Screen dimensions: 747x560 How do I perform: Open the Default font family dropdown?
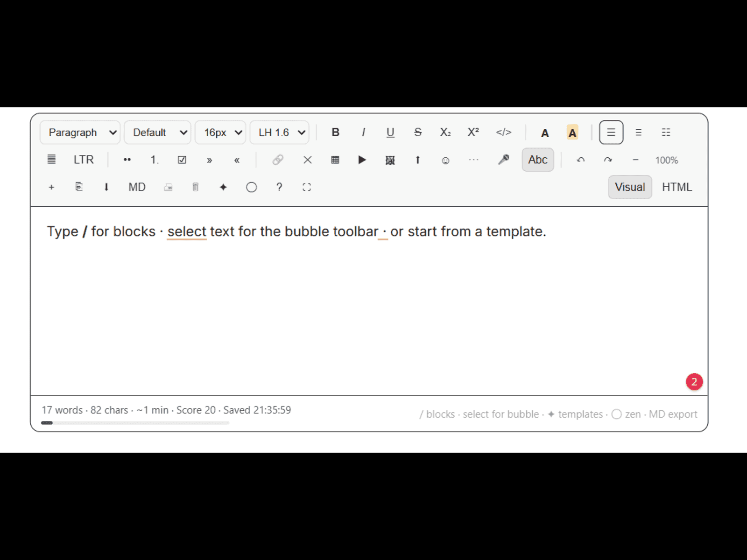157,133
